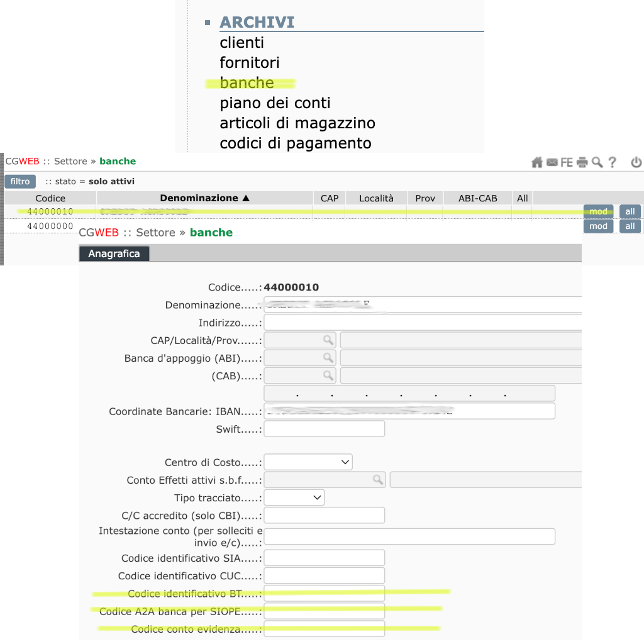Expand the Centro di Costo dropdown
This screenshot has height=644, width=644.
pyautogui.click(x=308, y=462)
